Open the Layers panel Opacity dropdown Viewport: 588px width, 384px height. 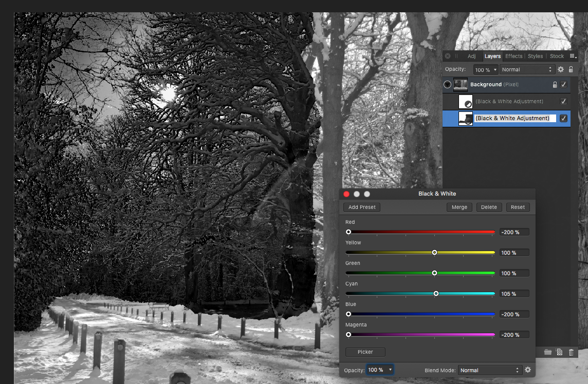pos(486,70)
